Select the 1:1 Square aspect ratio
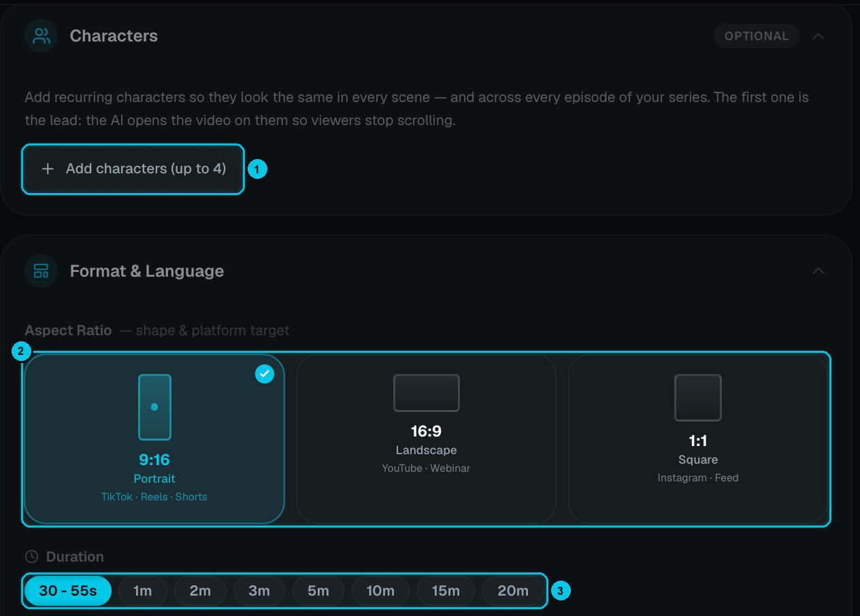This screenshot has width=860, height=616. click(698, 439)
